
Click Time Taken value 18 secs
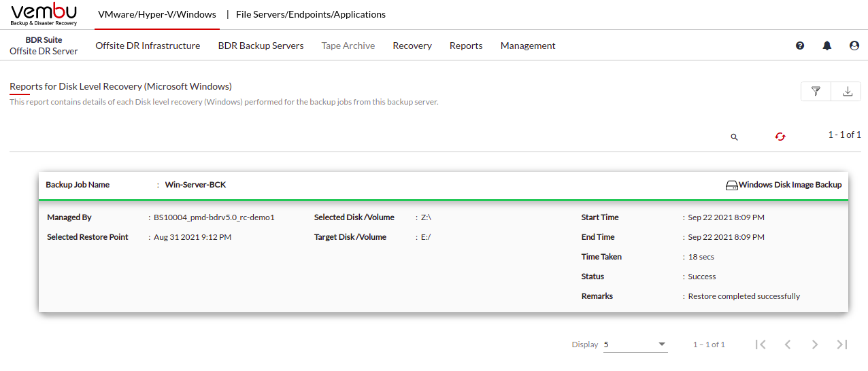point(701,257)
